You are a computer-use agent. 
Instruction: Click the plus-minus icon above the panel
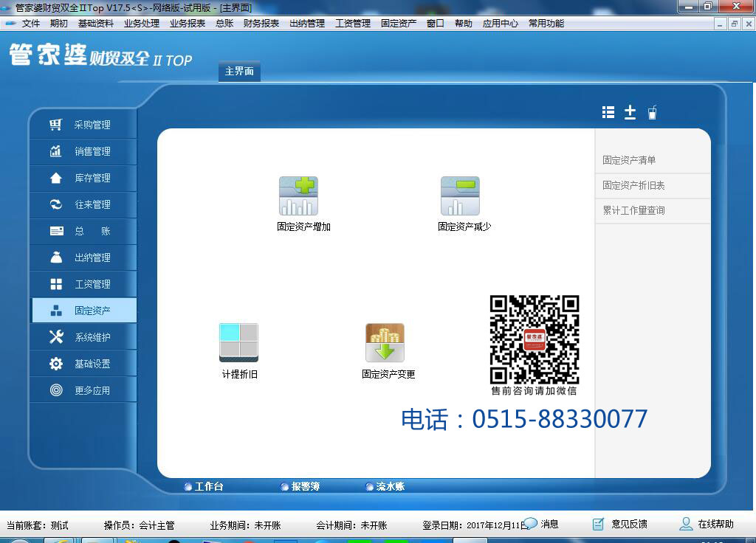click(x=630, y=112)
